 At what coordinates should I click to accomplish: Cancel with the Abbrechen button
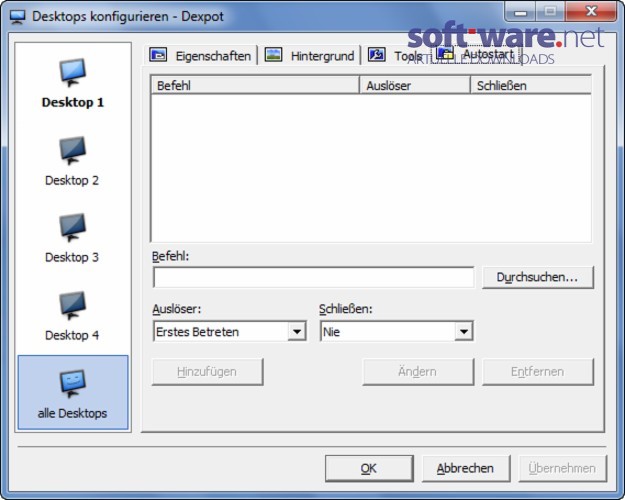pyautogui.click(x=466, y=468)
